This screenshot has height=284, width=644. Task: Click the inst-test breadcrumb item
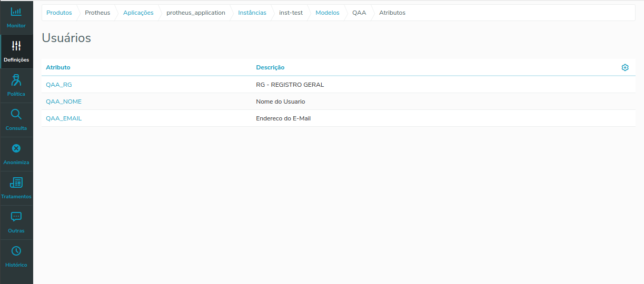pos(291,13)
